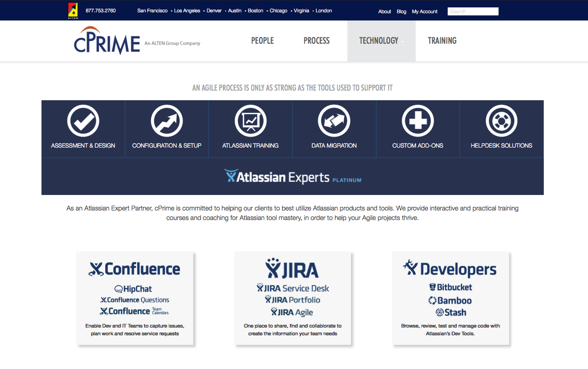This screenshot has height=369, width=588.
Task: Click the 'DATA MIGRATION' label
Action: [334, 146]
